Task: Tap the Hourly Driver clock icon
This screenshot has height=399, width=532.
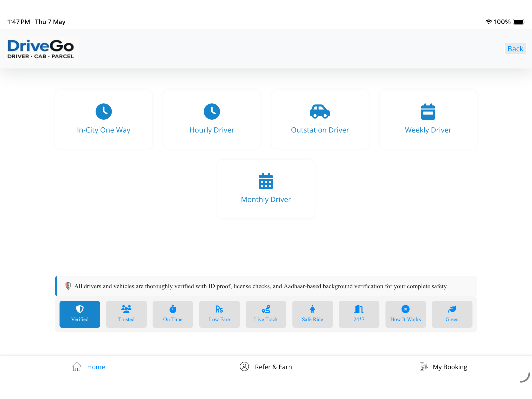Action: [212, 111]
